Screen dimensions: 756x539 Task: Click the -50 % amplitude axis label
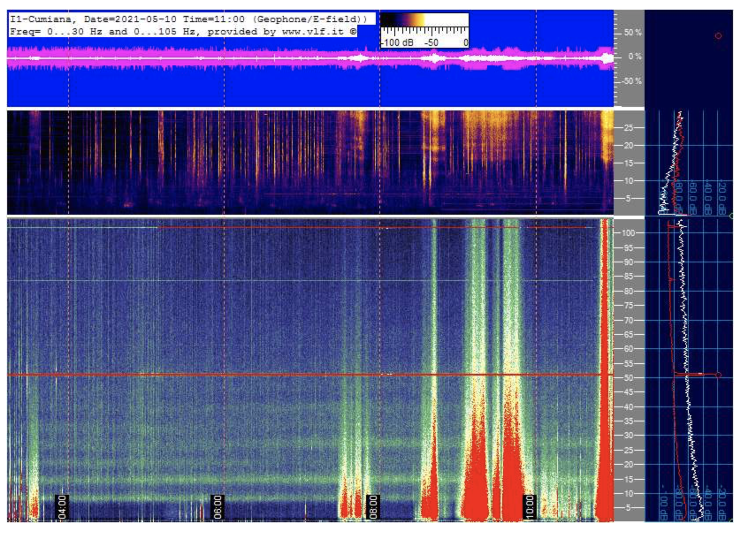point(631,81)
